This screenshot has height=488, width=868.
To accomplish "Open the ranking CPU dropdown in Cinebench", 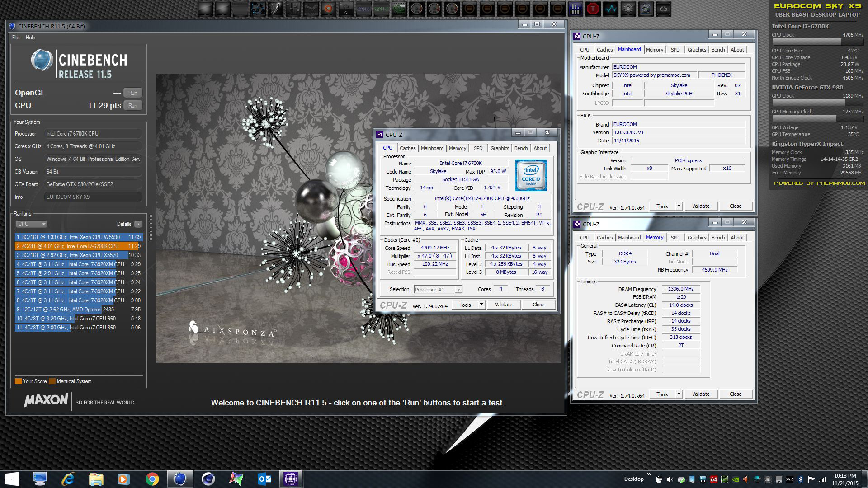I will pyautogui.click(x=31, y=224).
